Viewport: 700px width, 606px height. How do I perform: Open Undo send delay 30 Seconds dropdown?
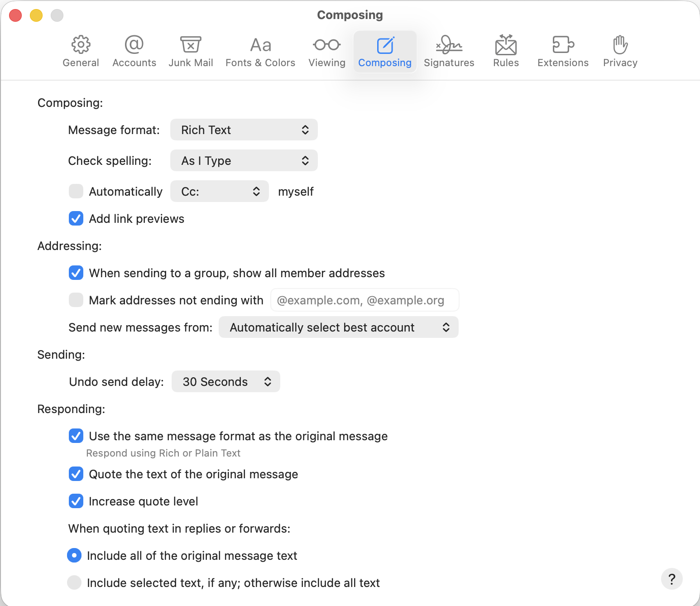pyautogui.click(x=226, y=382)
